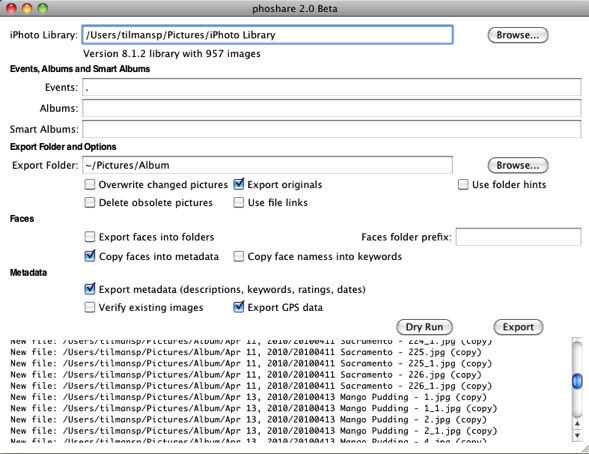Click the log scrollbar up arrow
This screenshot has height=454, width=589.
577,424
